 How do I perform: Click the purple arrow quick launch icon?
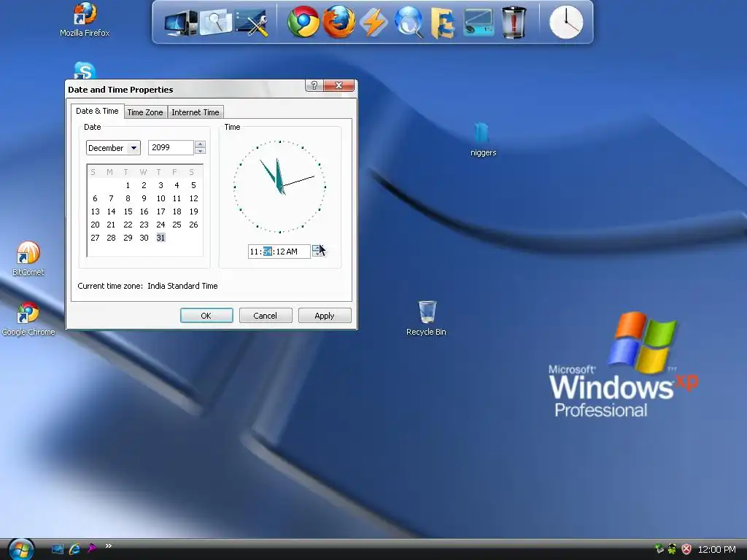91,549
